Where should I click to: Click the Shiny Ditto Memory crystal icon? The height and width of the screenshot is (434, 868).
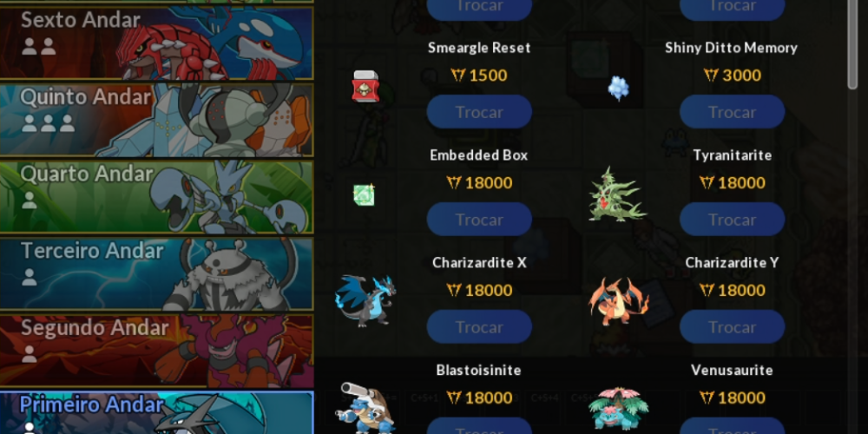618,88
